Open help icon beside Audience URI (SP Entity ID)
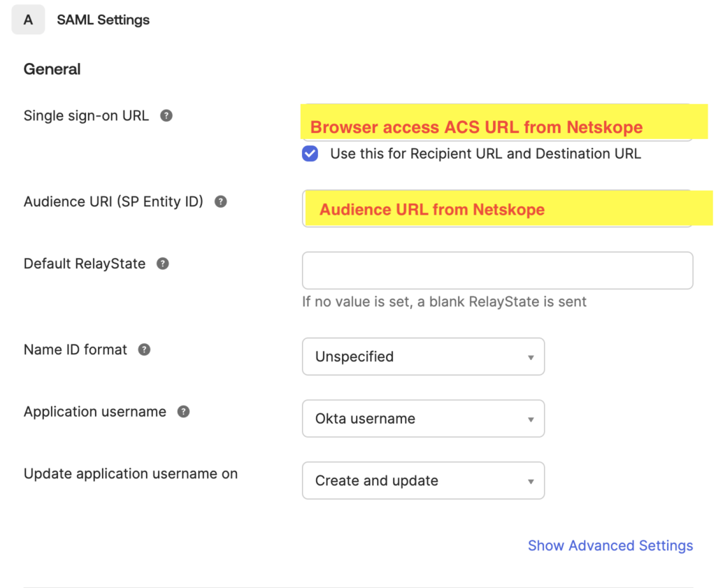 tap(220, 202)
